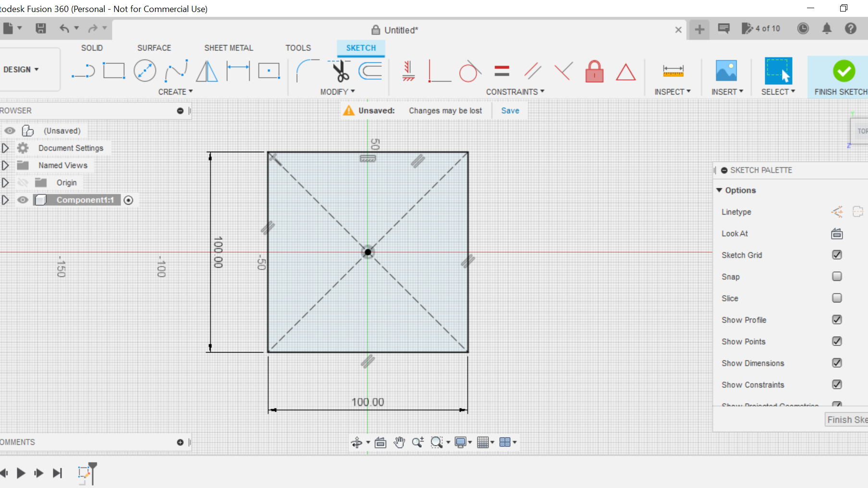Select the Line sketch tool
868x488 pixels.
[83, 70]
